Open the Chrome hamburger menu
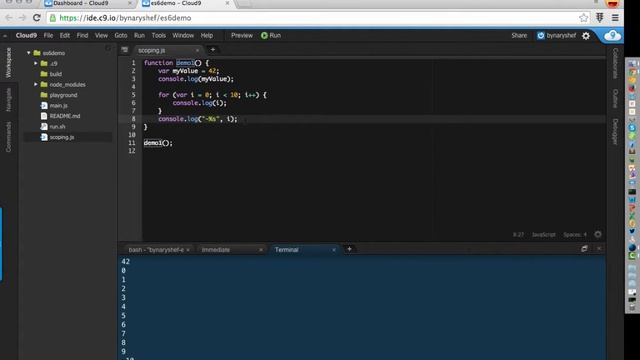 click(615, 18)
